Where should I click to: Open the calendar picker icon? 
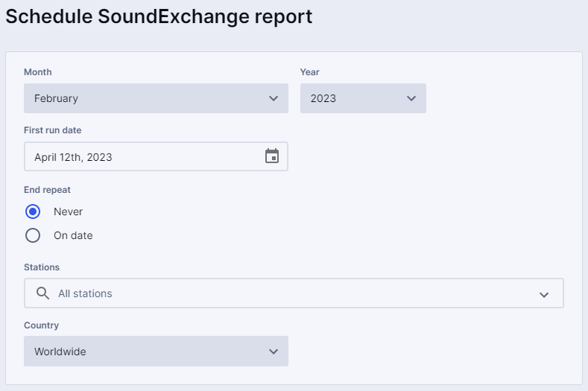272,156
